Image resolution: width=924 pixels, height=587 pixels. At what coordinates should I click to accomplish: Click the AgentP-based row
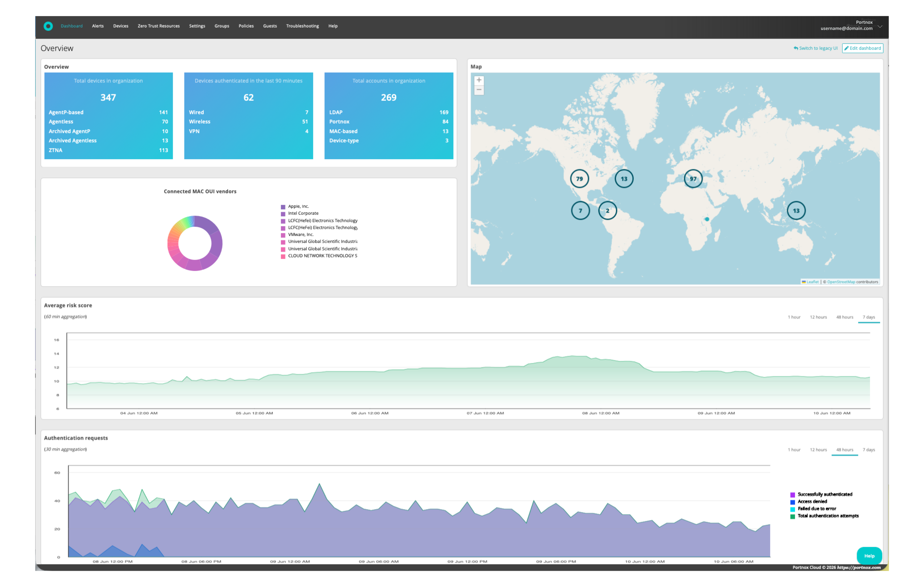tap(108, 113)
